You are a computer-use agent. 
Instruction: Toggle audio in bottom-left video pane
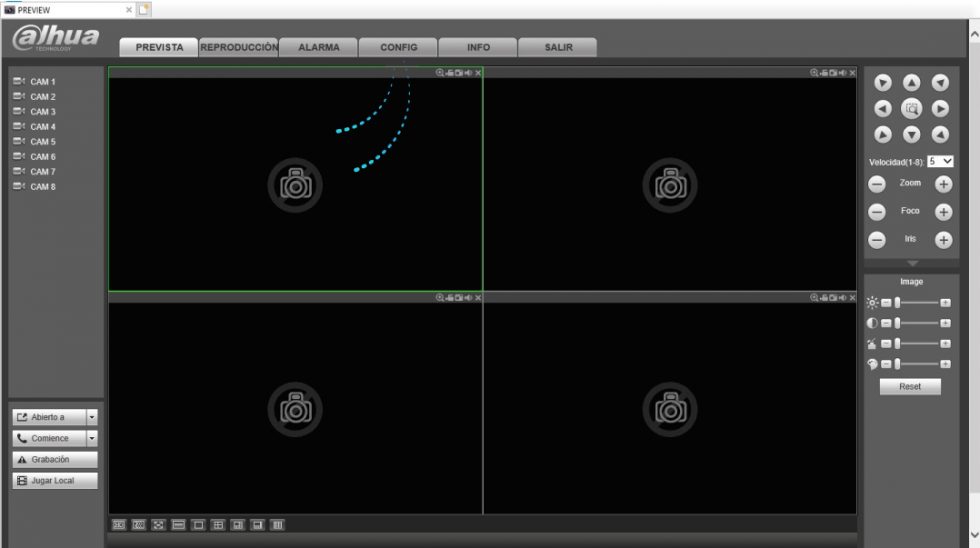tap(468, 298)
